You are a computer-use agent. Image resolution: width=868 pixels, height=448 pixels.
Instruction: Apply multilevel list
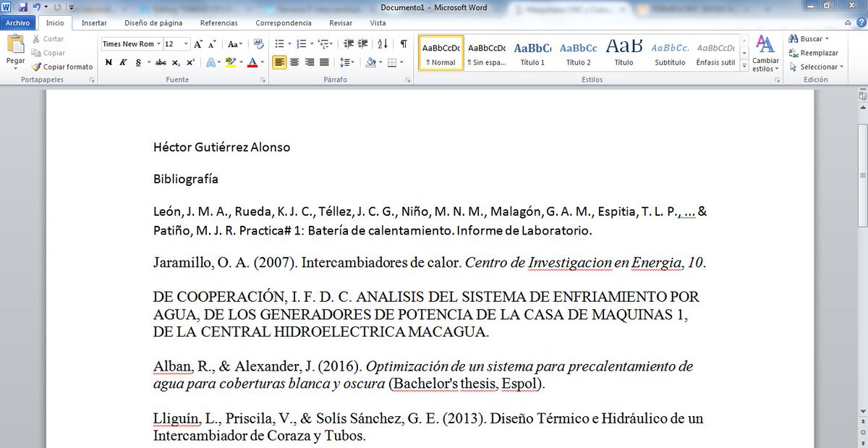pos(322,44)
